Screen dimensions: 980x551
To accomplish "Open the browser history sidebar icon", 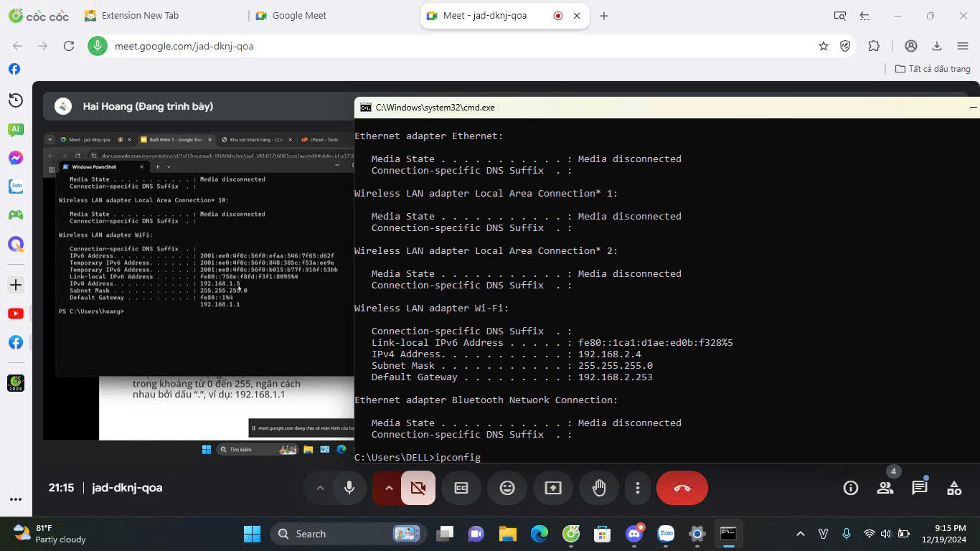I will pos(15,100).
